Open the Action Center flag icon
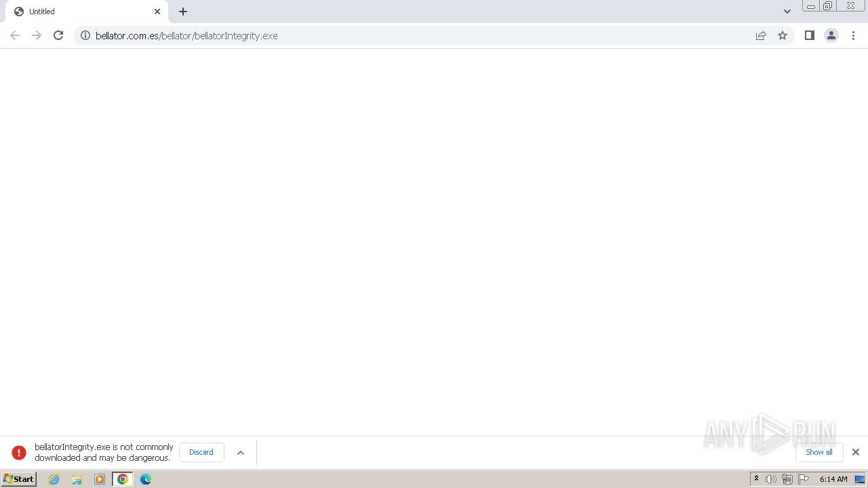This screenshot has height=488, width=868. (x=804, y=479)
